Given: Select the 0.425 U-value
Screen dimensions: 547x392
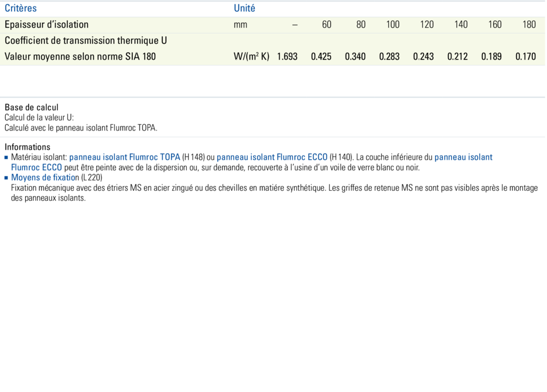Looking at the screenshot, I should [321, 57].
